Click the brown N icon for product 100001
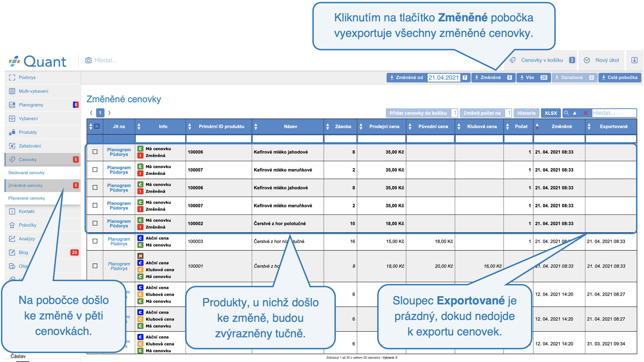Image resolution: width=644 pixels, height=362 pixels. [x=140, y=256]
